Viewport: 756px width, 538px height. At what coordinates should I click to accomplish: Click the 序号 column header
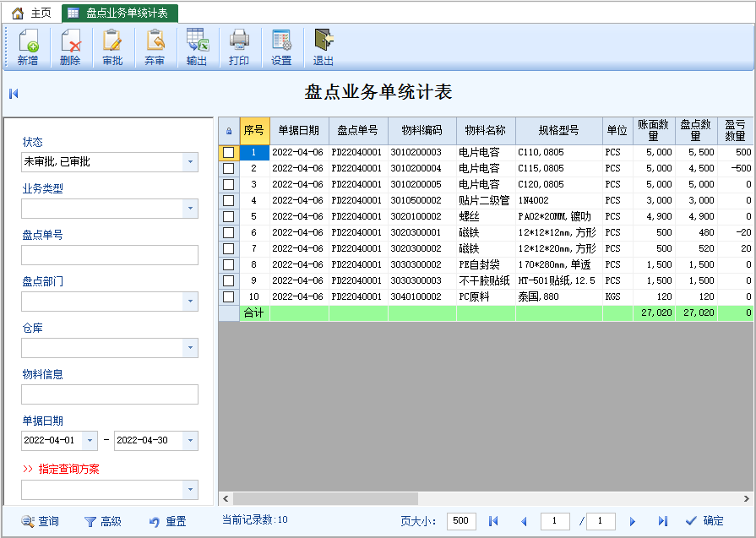pyautogui.click(x=254, y=131)
